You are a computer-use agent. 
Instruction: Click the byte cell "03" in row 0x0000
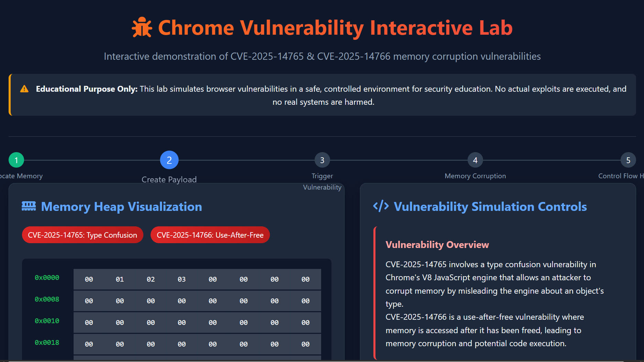point(182,279)
